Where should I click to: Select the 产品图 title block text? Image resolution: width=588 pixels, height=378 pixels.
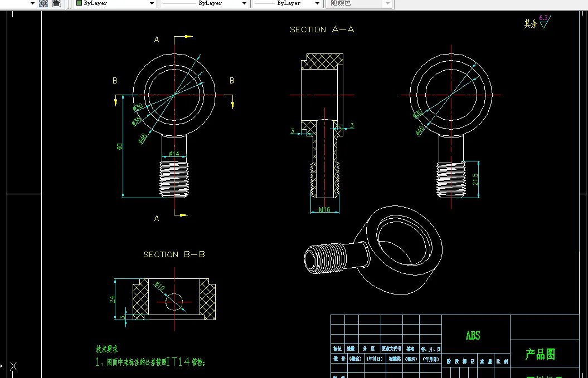(x=541, y=354)
